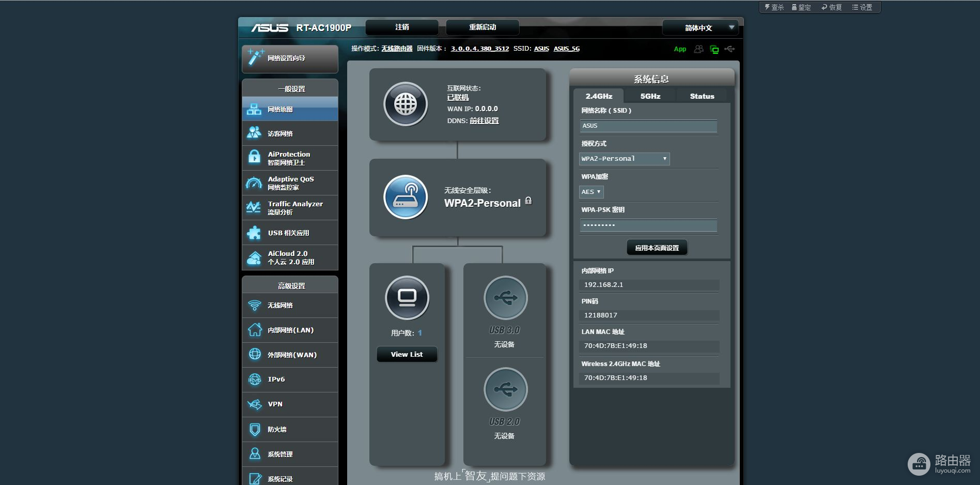Image resolution: width=980 pixels, height=485 pixels.
Task: Click the View List button
Action: tap(407, 354)
